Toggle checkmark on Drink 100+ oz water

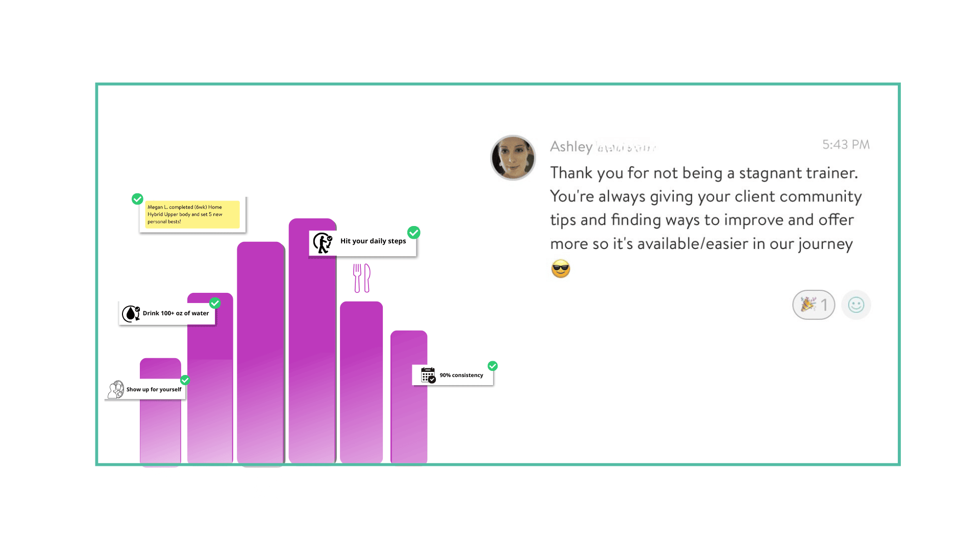point(215,303)
